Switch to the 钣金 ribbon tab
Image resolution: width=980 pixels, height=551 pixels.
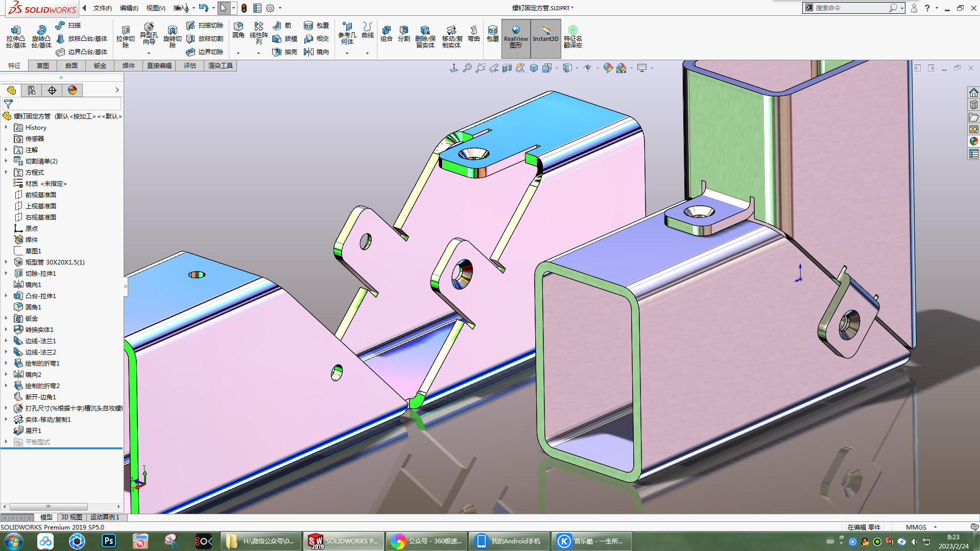[100, 66]
